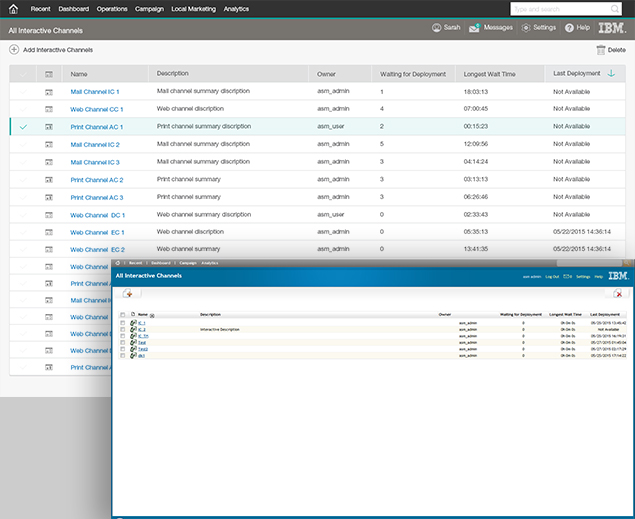635x519 pixels.
Task: Open Test link in blue window
Action: point(142,342)
